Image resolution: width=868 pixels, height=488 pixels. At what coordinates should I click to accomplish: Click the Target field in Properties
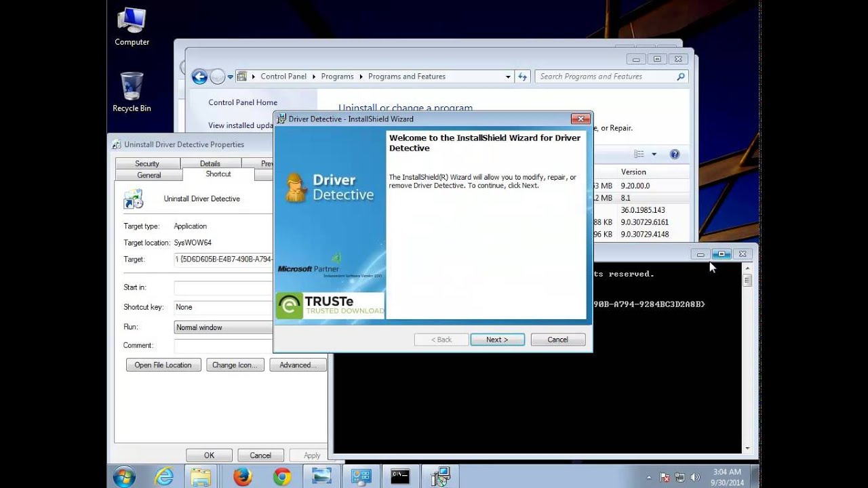224,260
